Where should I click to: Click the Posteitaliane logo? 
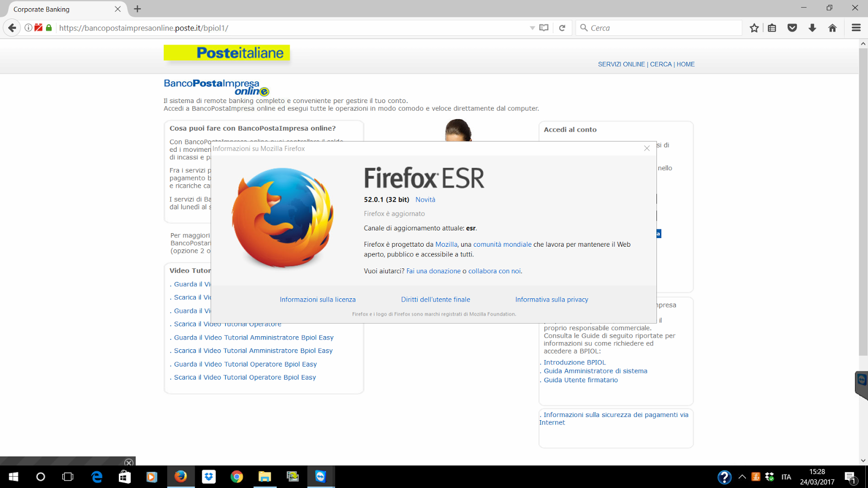227,53
